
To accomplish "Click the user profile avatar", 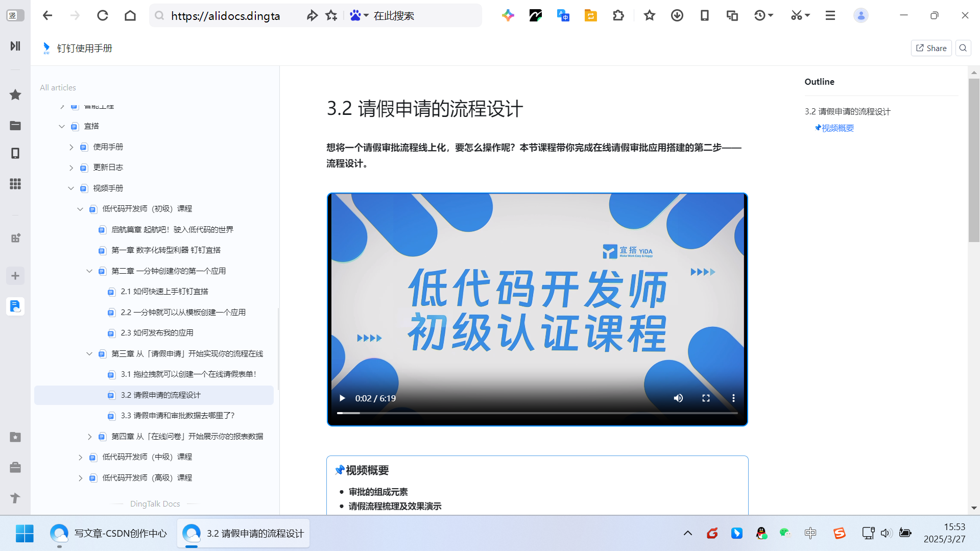I will tap(861, 15).
